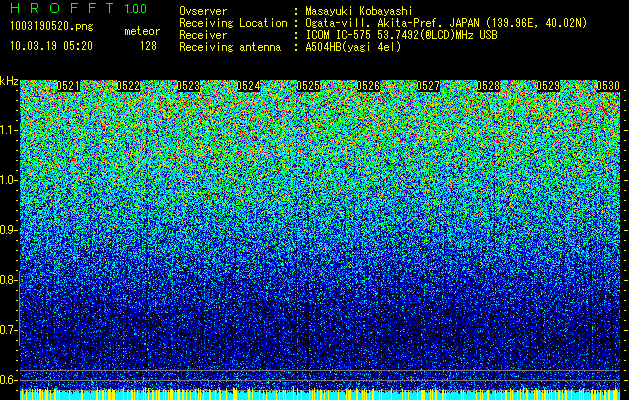Click the 0524 time marker

(248, 85)
